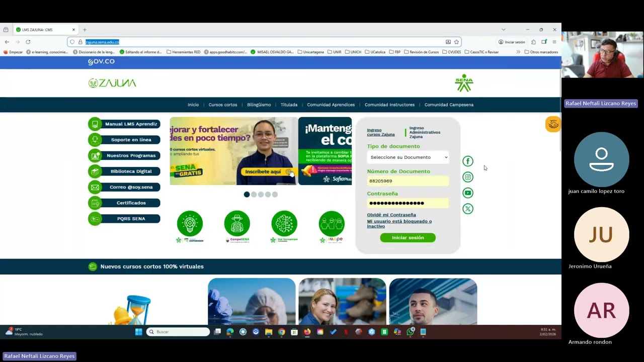Click the browser address bar URL
Image resolution: width=644 pixels, height=362 pixels.
pos(102,42)
